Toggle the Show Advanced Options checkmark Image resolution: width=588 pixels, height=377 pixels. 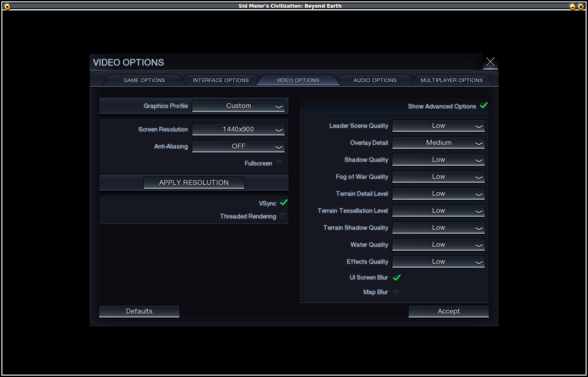click(484, 106)
